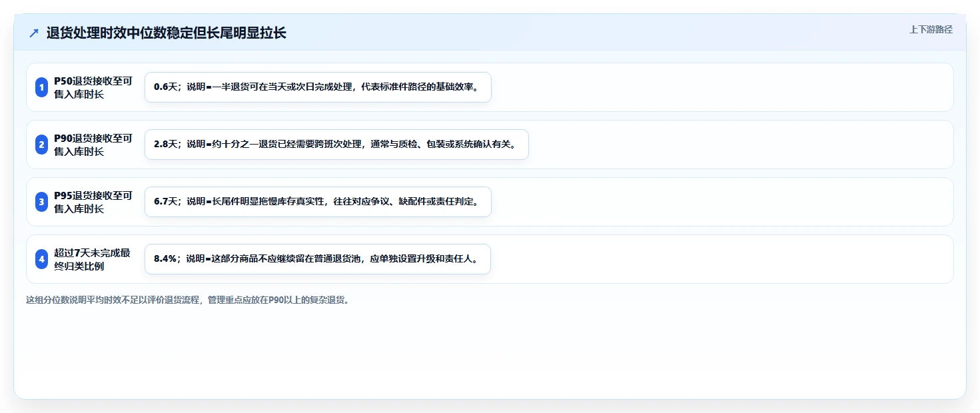Click the number 1 badge for the P50 row
This screenshot has width=980, height=413.
[41, 87]
